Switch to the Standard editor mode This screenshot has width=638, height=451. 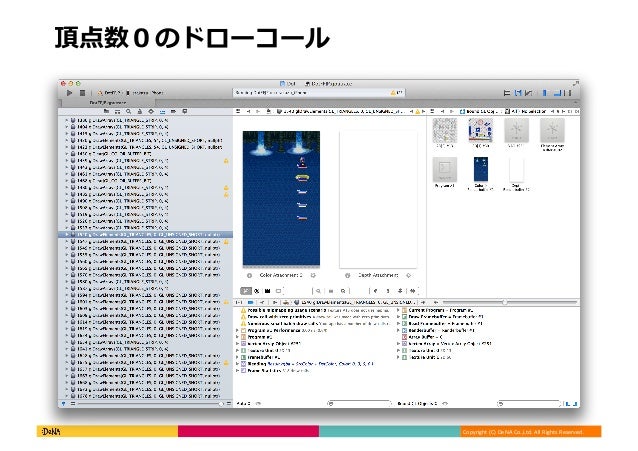click(507, 93)
